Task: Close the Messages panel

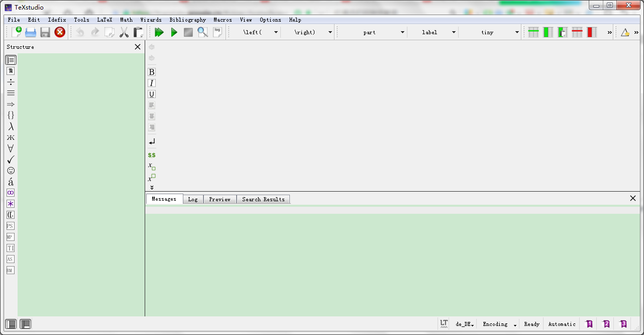Action: (633, 198)
